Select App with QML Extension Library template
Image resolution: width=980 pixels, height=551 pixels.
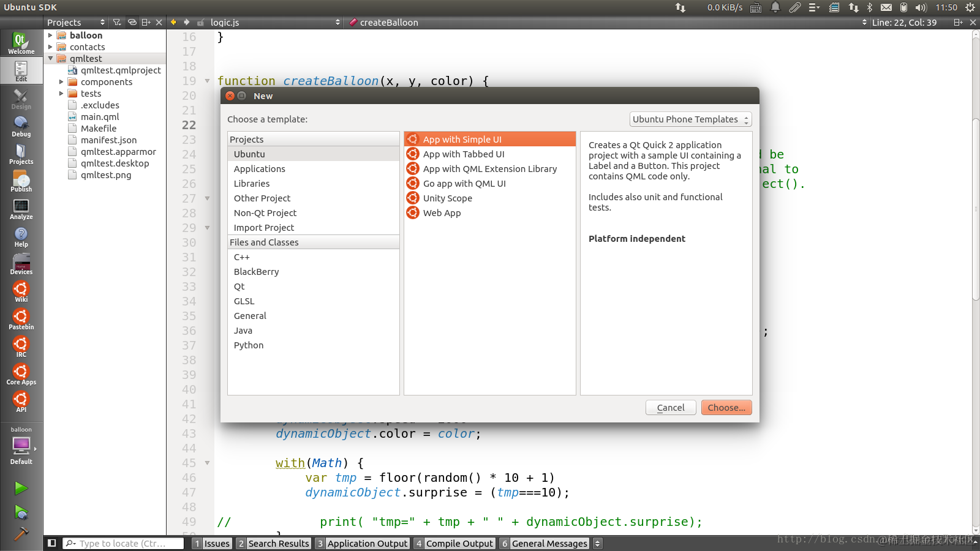point(490,169)
